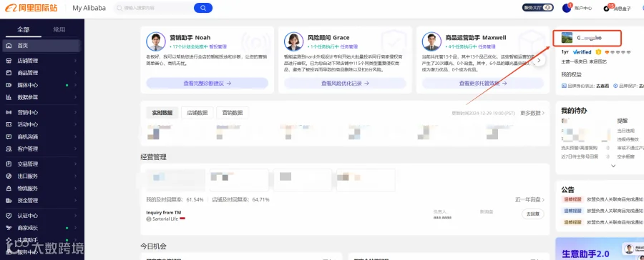Switch to the 常用 sidebar tab
The width and height of the screenshot is (644, 260).
(x=59, y=29)
